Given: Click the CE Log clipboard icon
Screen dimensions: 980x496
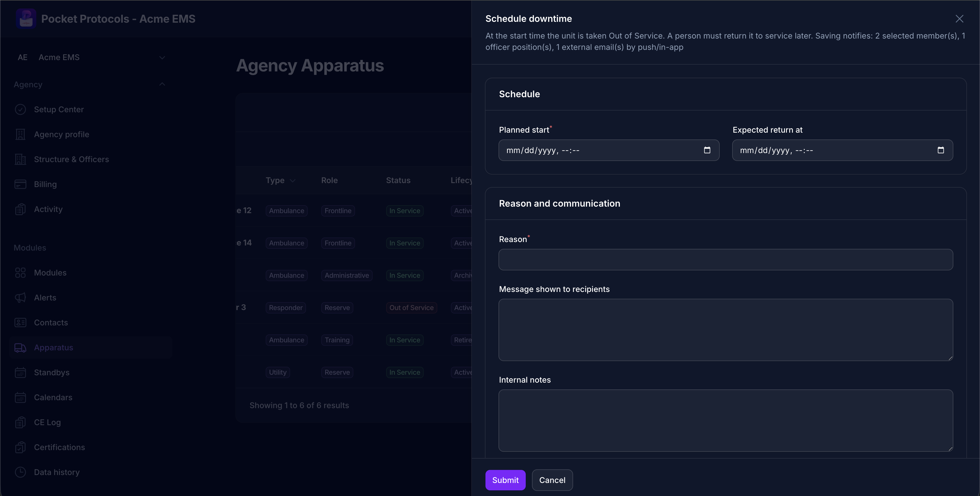Looking at the screenshot, I should coord(20,422).
